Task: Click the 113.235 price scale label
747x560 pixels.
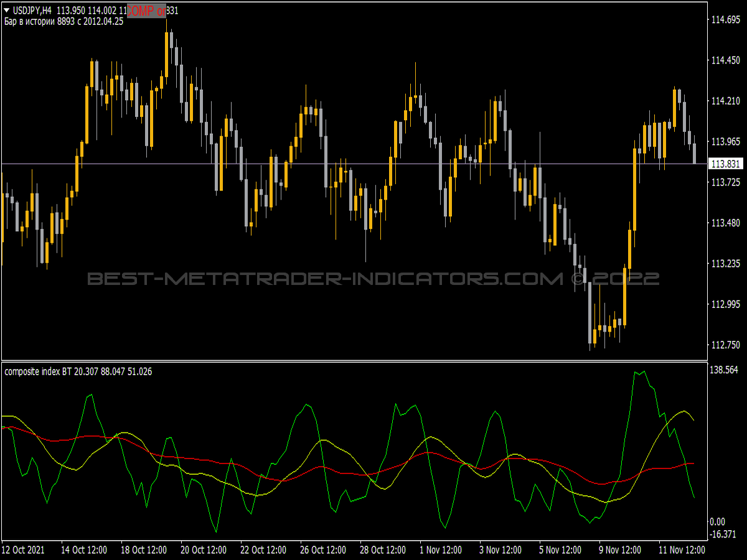Action: pos(725,263)
